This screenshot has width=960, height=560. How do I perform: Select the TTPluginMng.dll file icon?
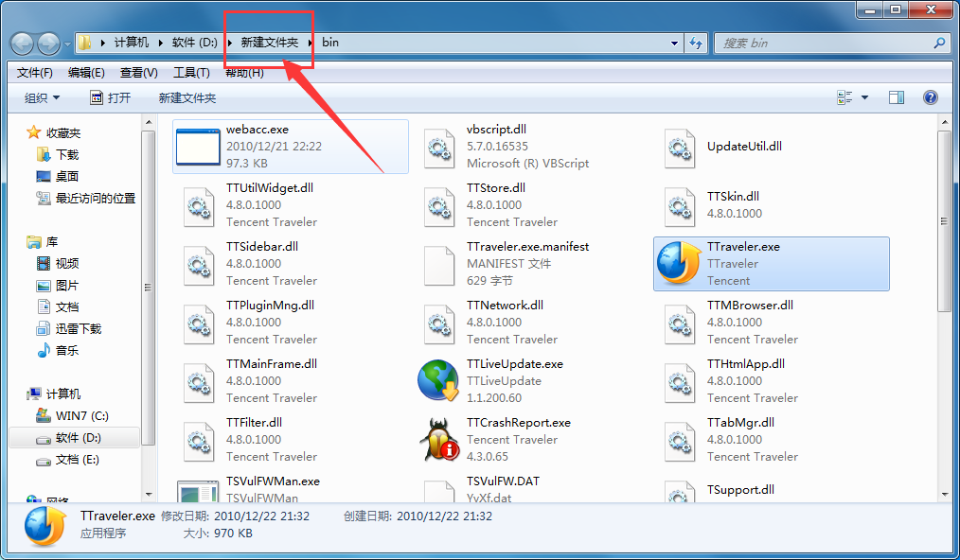pyautogui.click(x=199, y=324)
